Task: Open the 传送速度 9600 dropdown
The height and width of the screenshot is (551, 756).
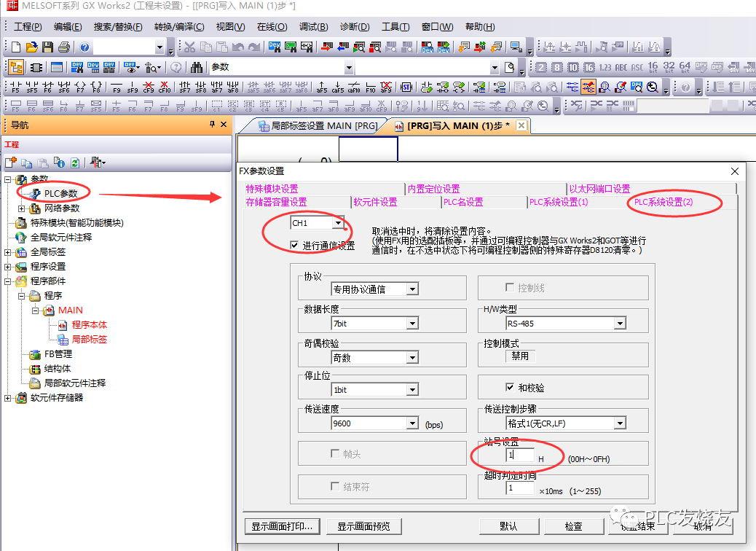Action: pyautogui.click(x=412, y=423)
